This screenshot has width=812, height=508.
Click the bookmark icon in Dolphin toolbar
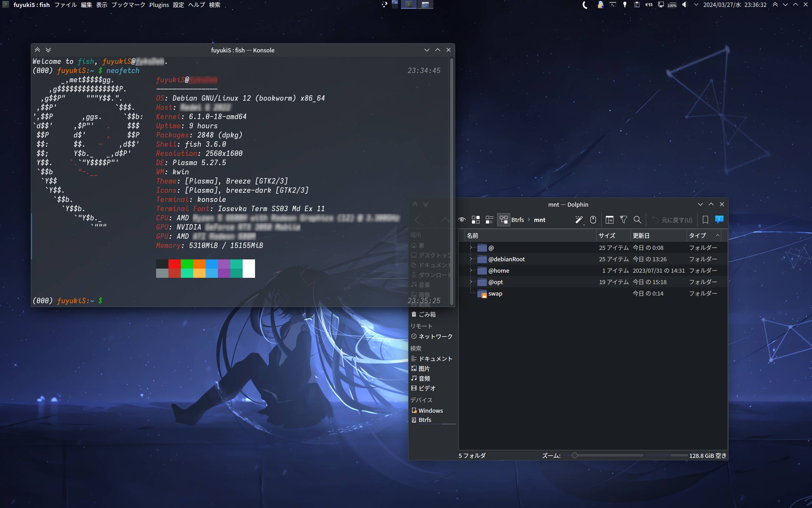(705, 220)
